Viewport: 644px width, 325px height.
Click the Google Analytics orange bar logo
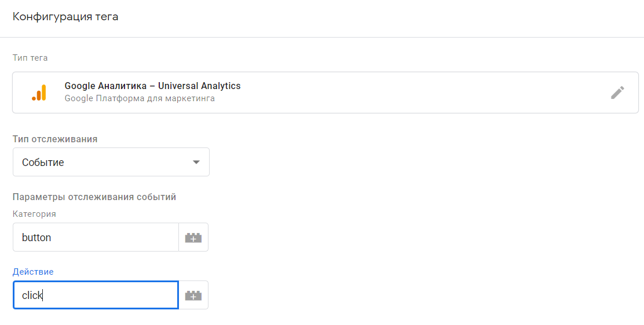tap(39, 93)
